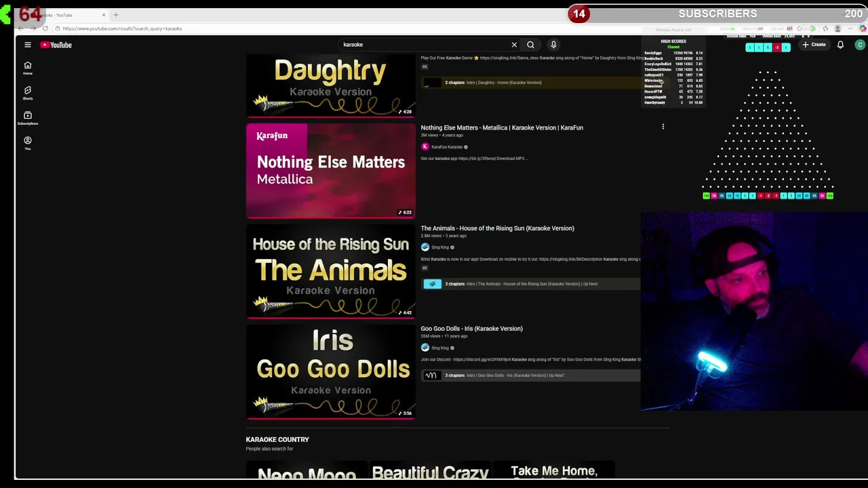Open browser three-dots settings menu
This screenshot has height=488, width=868.
tap(850, 28)
